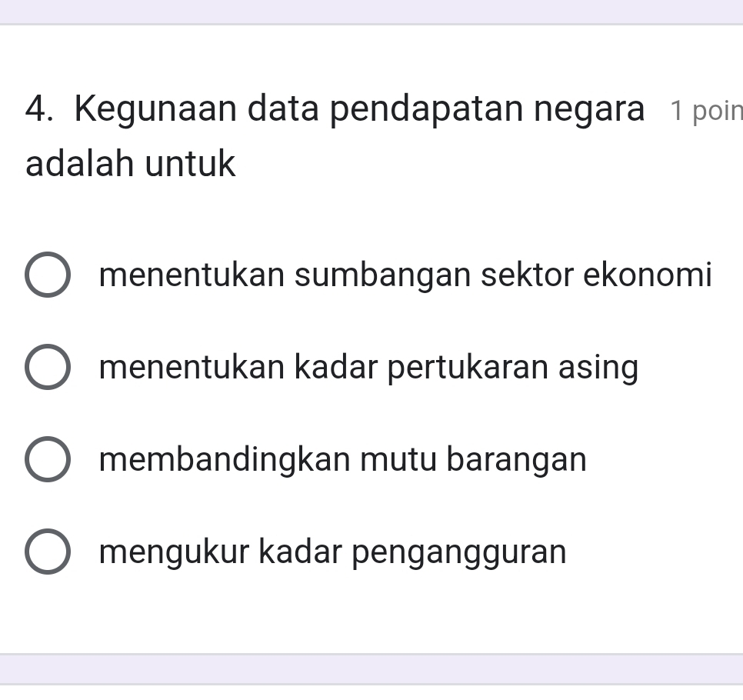Click the question title "Kegunaan data pendapatan negara"
The height and width of the screenshot is (700, 743).
tap(359, 110)
